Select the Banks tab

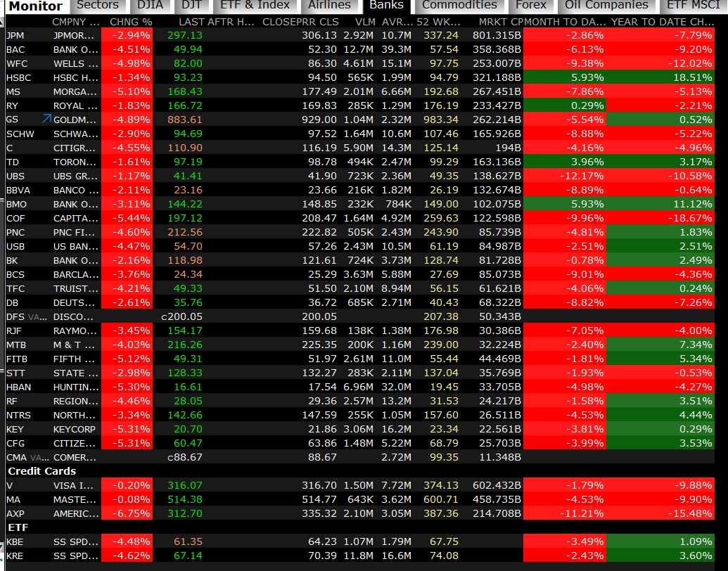tap(386, 6)
